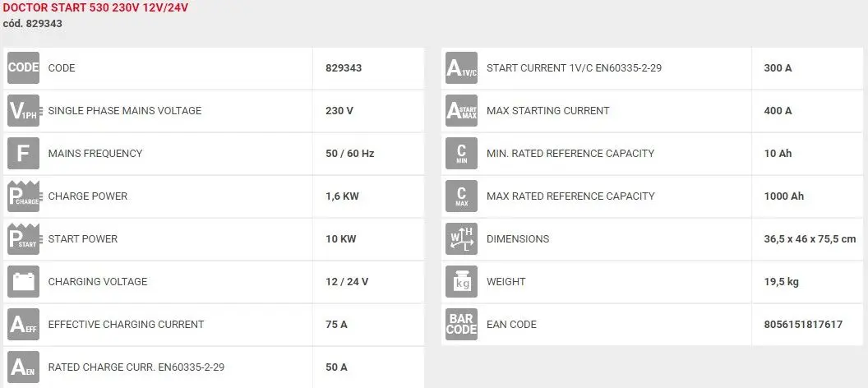This screenshot has height=388, width=868.
Task: Select the CHARGE POWER label
Action: [87, 196]
